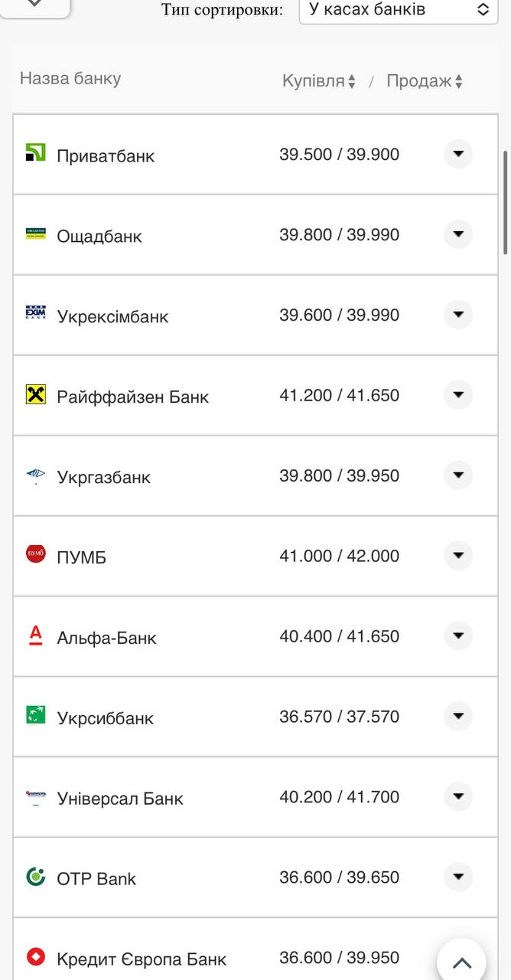511x980 pixels.
Task: Click the Приватбанк logo icon
Action: (36, 152)
